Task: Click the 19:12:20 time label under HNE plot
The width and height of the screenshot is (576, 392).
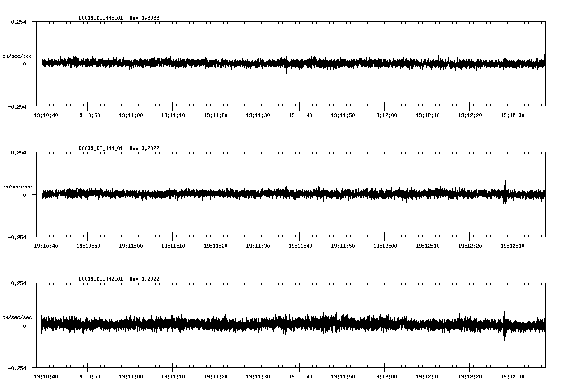Action: click(470, 115)
